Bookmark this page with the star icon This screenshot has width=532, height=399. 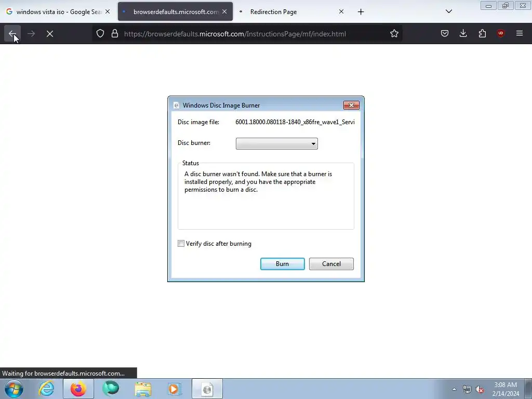coord(394,34)
